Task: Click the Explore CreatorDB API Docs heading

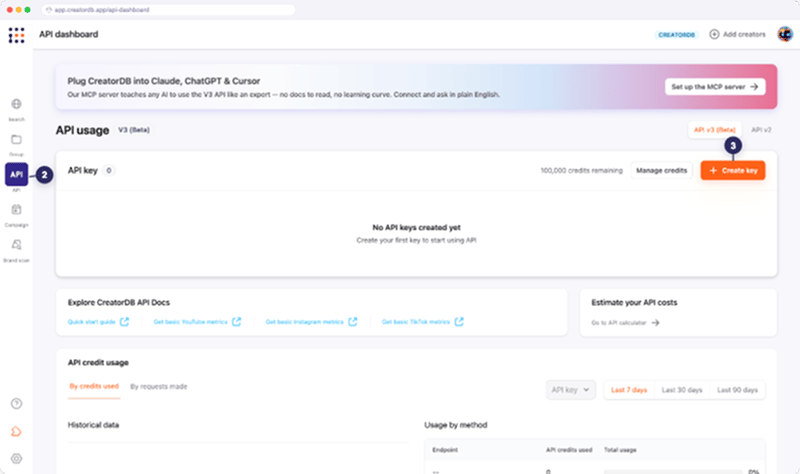Action: (119, 303)
